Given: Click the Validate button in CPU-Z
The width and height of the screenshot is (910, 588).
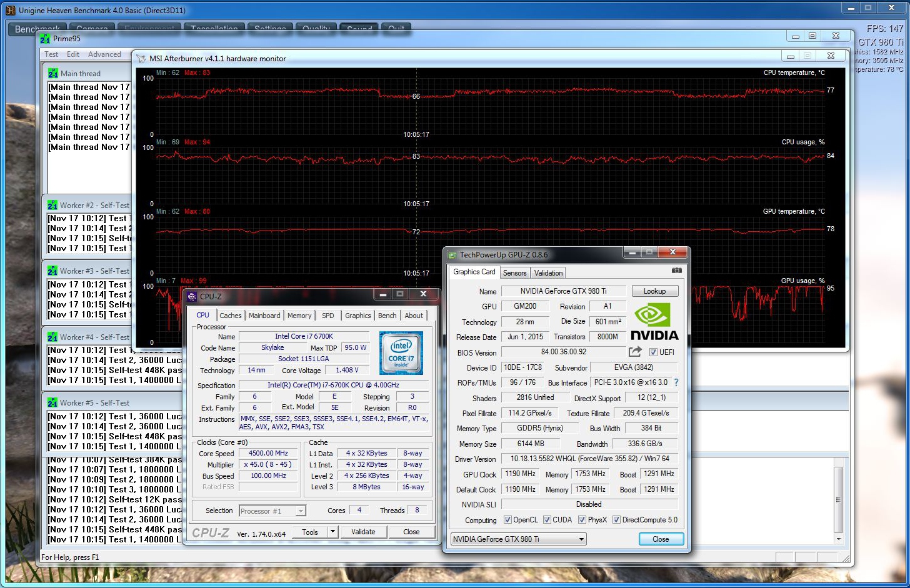Looking at the screenshot, I should point(363,532).
